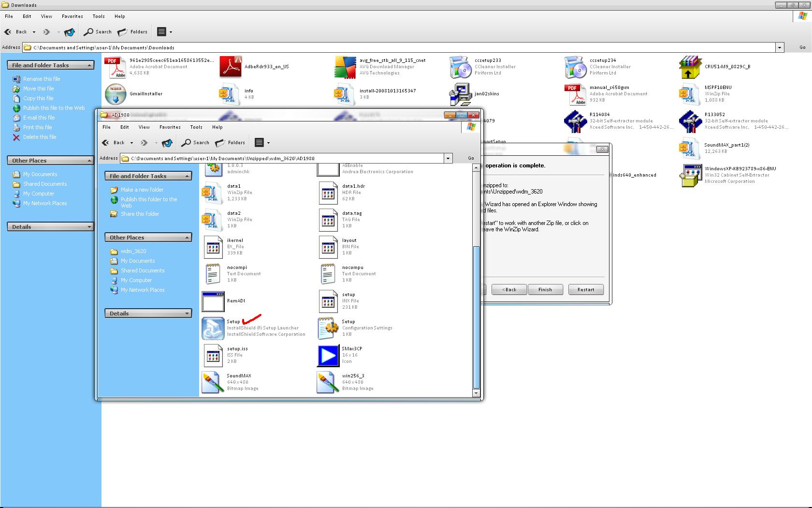The height and width of the screenshot is (508, 812).
Task: Click Folders button in AD1980 window toolbar
Action: (231, 143)
